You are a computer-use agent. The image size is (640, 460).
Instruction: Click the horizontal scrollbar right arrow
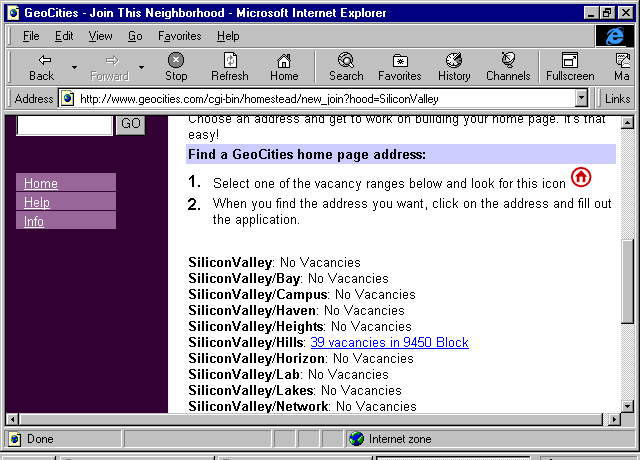(x=614, y=419)
